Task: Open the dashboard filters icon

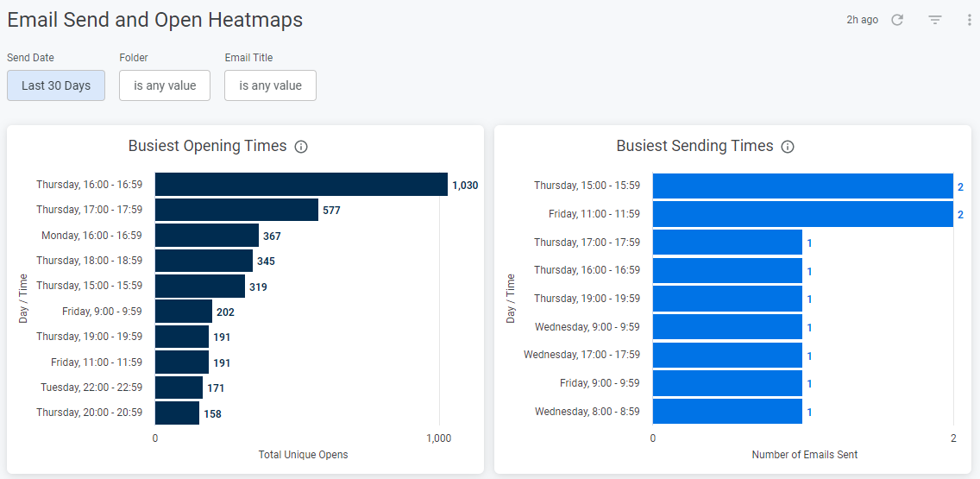Action: pos(935,20)
